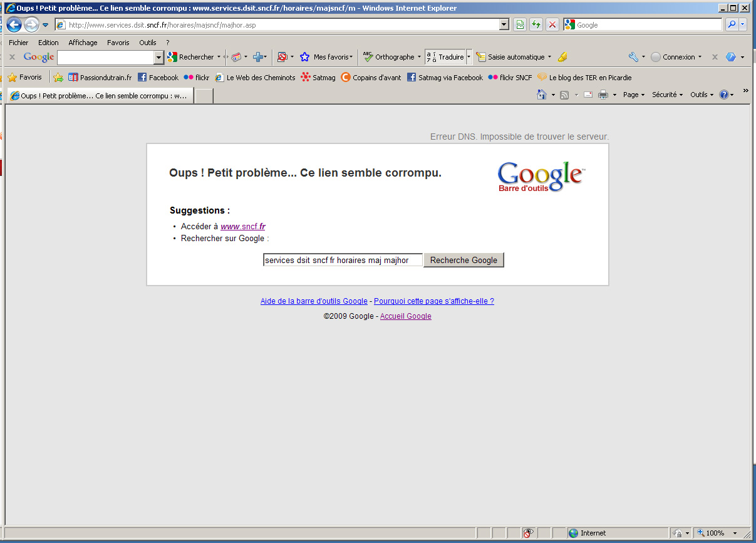Open the Affichage menu
The image size is (756, 543).
coord(83,43)
